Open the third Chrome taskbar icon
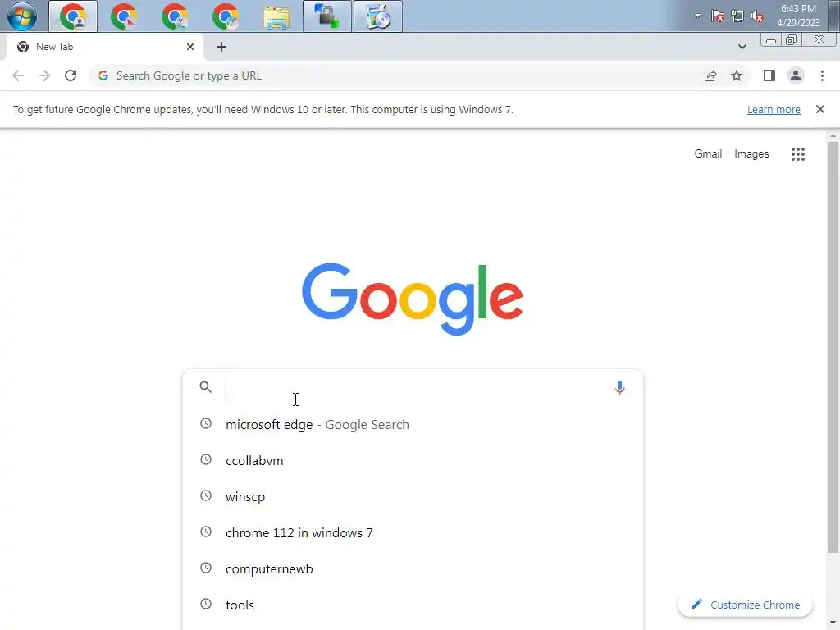840x630 pixels. point(174,16)
